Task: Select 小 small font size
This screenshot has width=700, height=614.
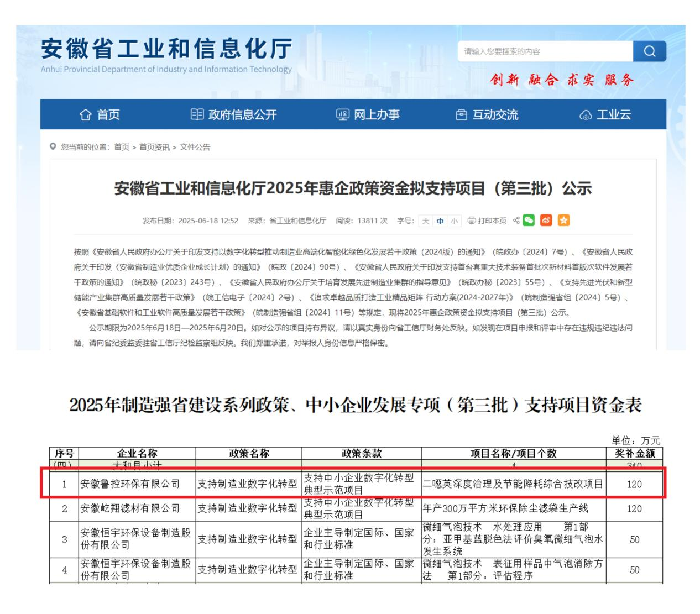Action: pyautogui.click(x=455, y=220)
